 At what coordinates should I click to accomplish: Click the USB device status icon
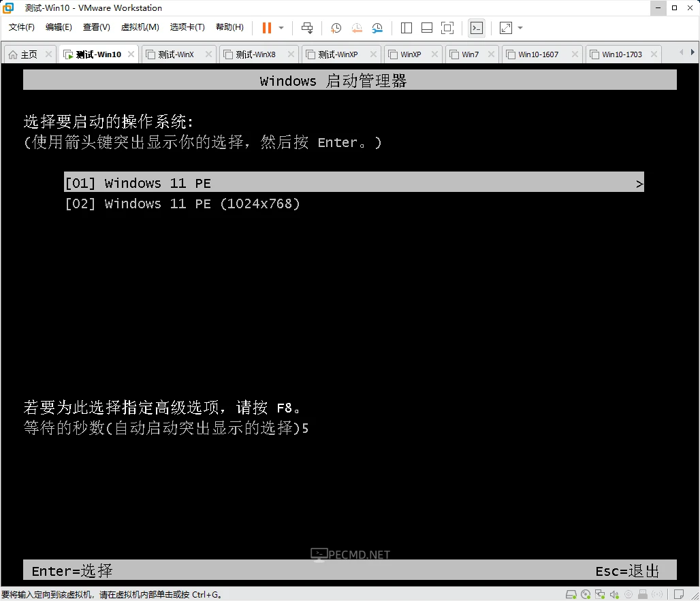pos(643,594)
